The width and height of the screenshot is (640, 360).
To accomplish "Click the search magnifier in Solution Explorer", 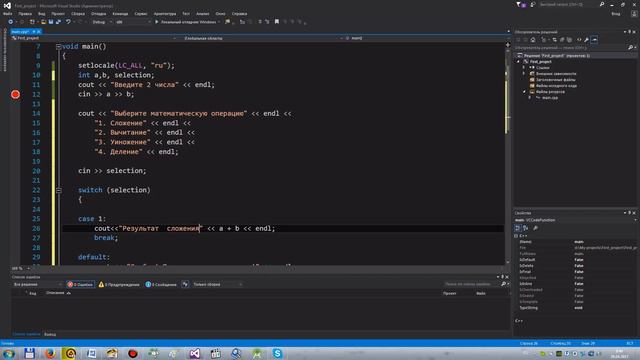I will click(630, 48).
